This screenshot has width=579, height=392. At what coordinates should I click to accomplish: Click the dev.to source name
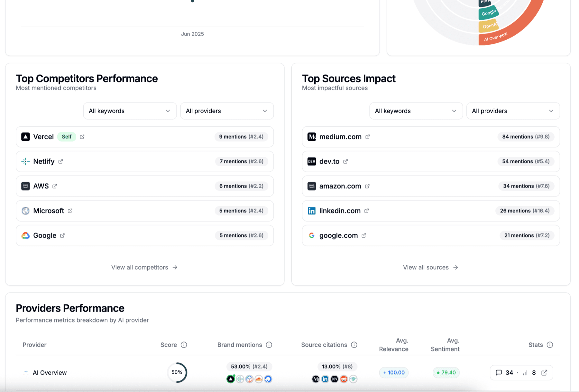pos(329,161)
